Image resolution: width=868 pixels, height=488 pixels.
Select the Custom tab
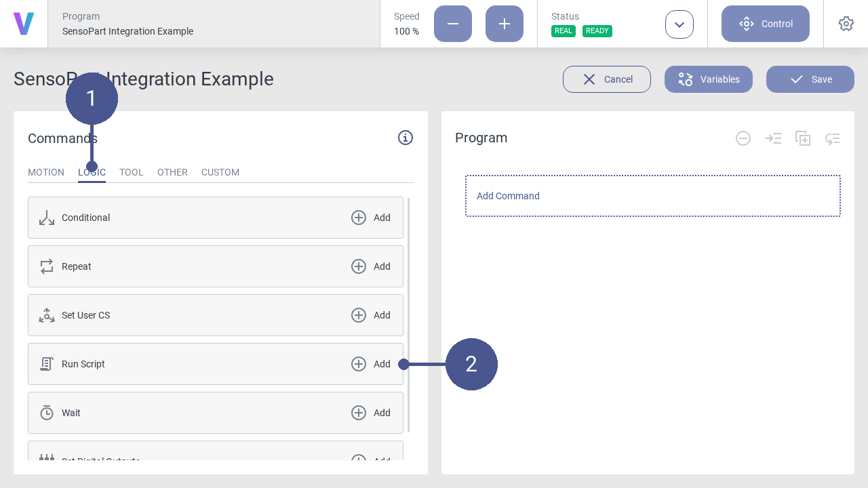pos(220,172)
